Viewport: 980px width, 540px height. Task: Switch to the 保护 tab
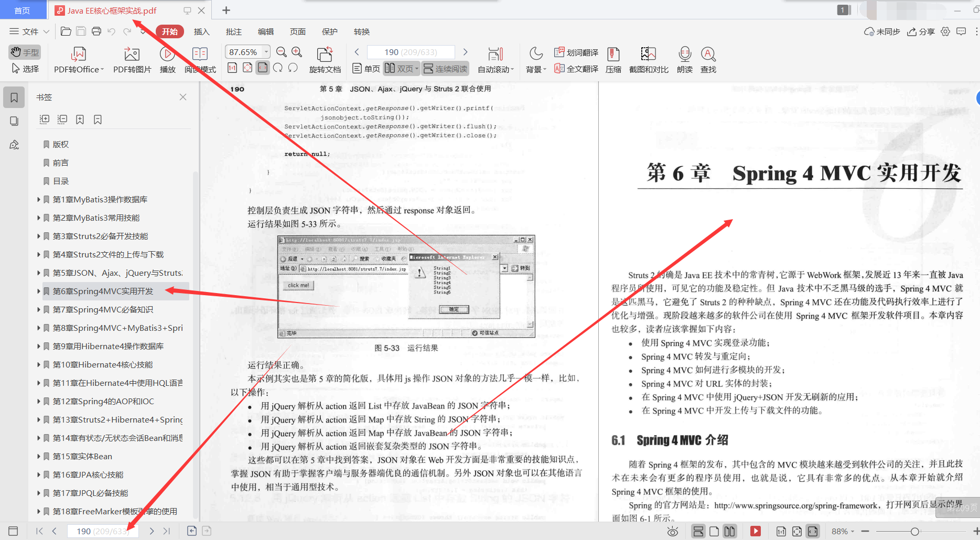point(329,31)
